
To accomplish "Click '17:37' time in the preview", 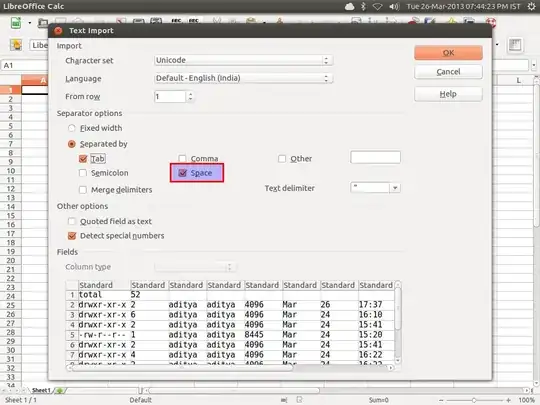I will tap(371, 304).
